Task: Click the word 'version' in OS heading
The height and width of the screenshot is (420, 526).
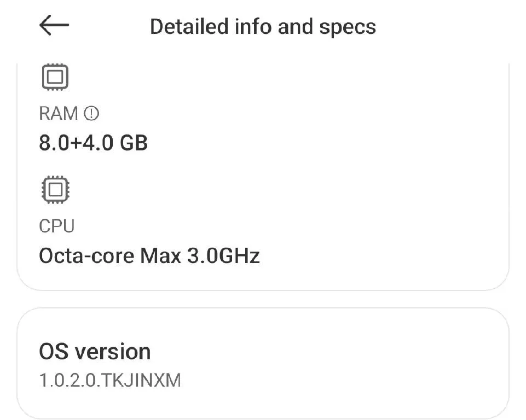Action: point(113,351)
